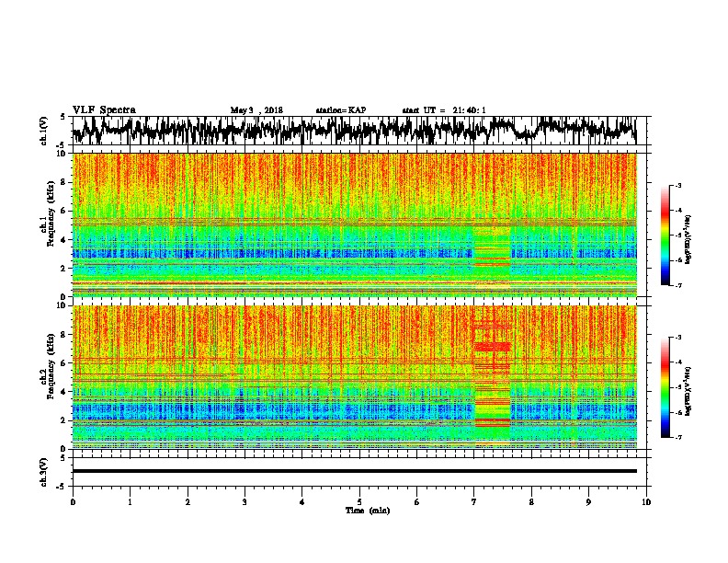The width and height of the screenshot is (728, 563).
Task: Click the "-7" label on ch.2 colorbar
Action: tap(677, 437)
